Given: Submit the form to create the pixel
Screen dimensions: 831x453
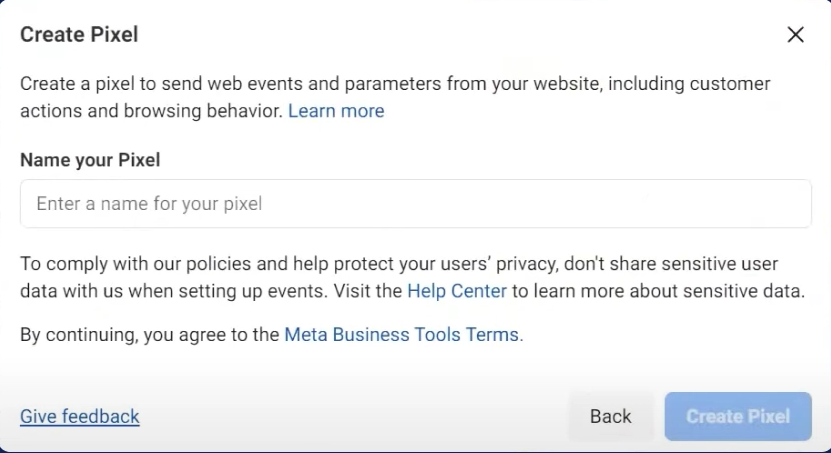Looking at the screenshot, I should coord(738,416).
